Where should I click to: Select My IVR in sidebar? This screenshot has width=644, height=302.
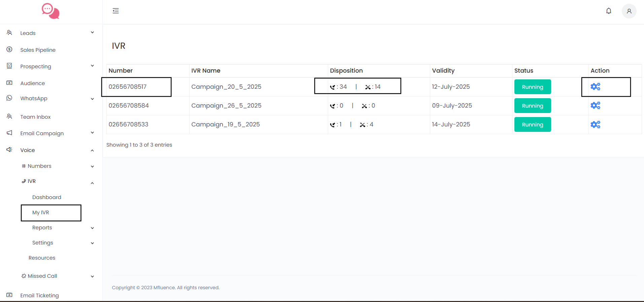[41, 213]
